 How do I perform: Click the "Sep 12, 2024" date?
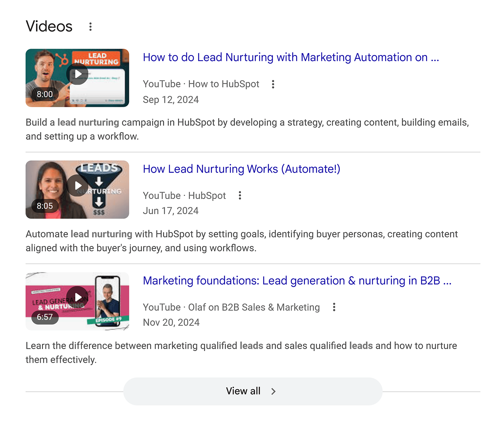(171, 100)
